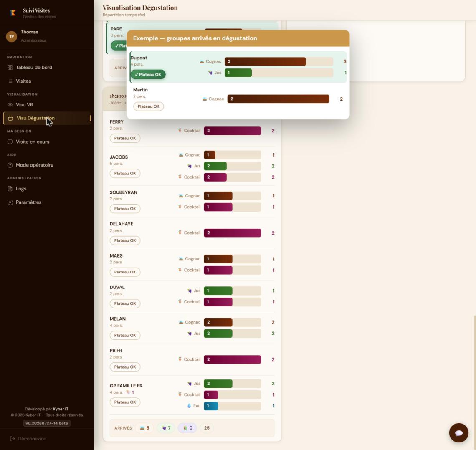
Task: Select Visu Dégustation in the sidebar
Action: click(x=47, y=118)
